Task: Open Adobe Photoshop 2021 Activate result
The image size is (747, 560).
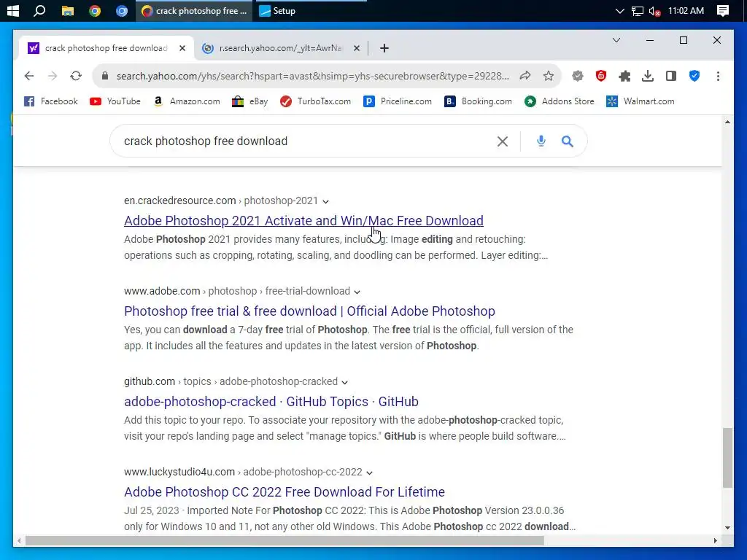Action: [x=303, y=220]
